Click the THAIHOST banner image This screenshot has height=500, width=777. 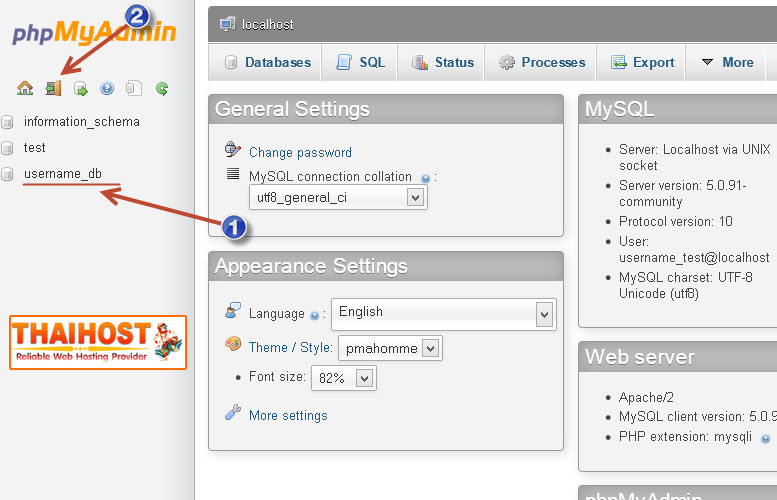pyautogui.click(x=98, y=342)
